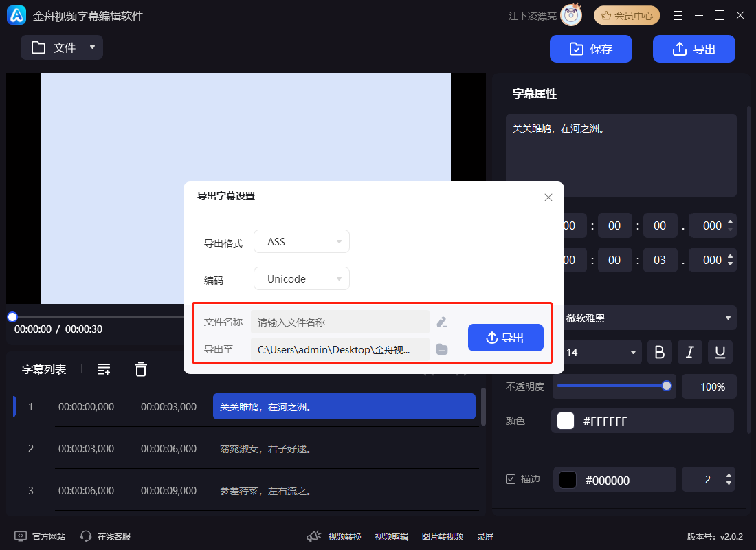Expand the 编码 Unicode dropdown
Screen dimensions: 756x550
302,279
